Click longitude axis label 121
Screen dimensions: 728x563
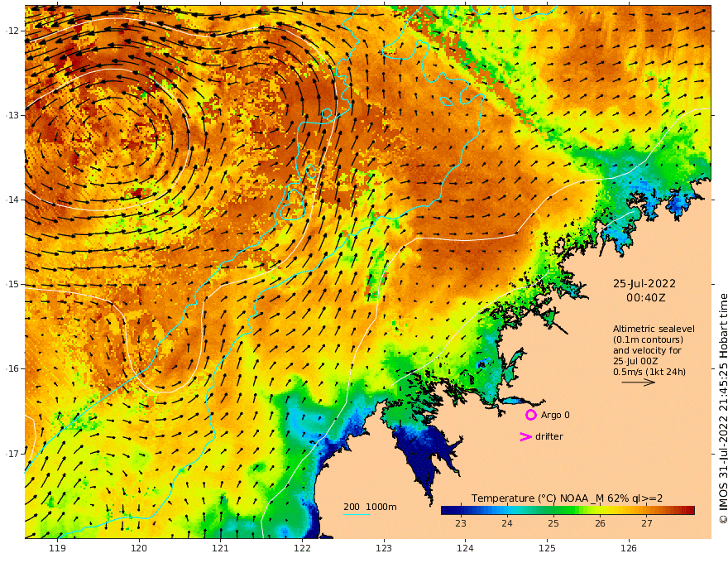pos(221,549)
